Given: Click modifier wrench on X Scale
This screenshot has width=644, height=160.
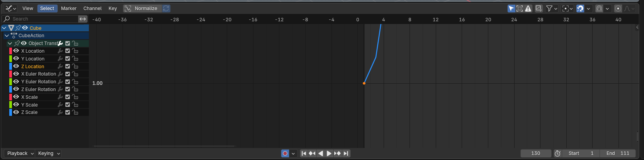Looking at the screenshot, I should pos(60,97).
